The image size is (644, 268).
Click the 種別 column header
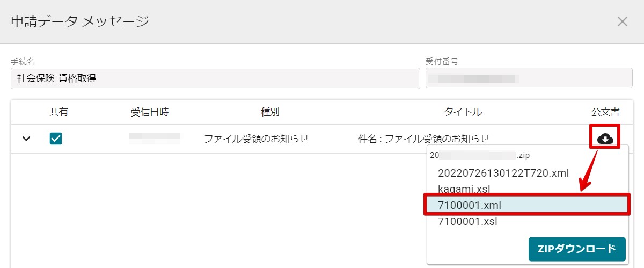tap(270, 112)
